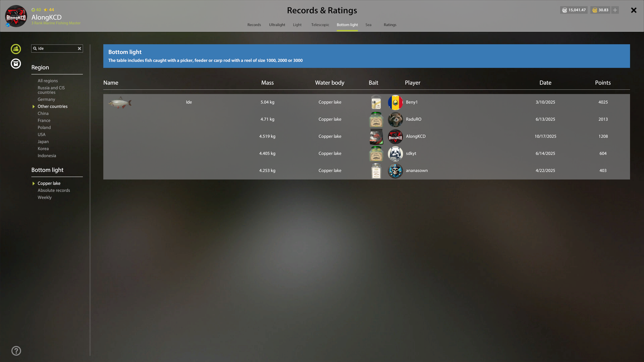Open the Ratings tab
Image resolution: width=644 pixels, height=362 pixels.
point(390,25)
